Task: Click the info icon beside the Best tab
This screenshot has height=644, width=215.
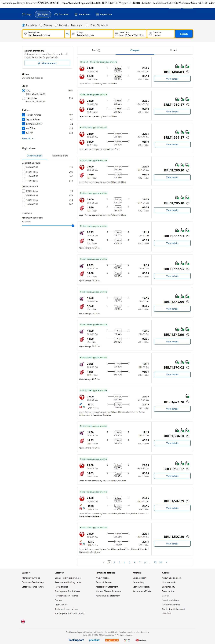Action: 99,51
